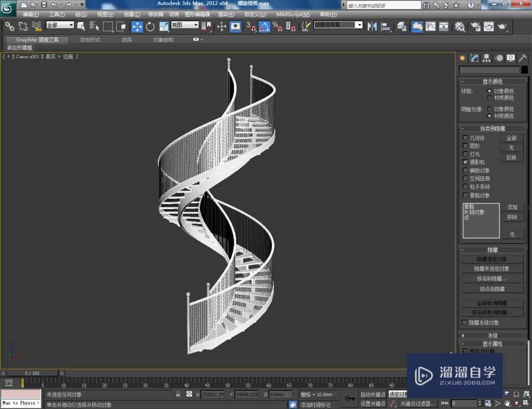Toggle the Percent Snap icon
532x409 pixels.
click(x=277, y=26)
